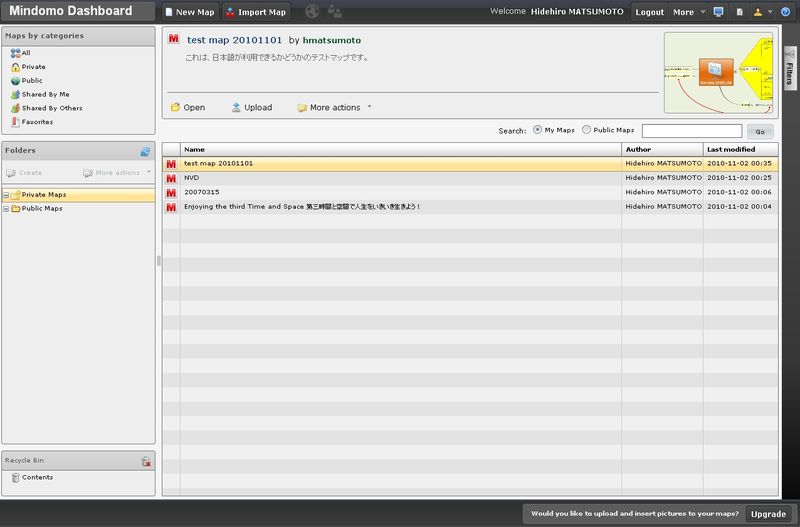Click the map preview thumbnail

point(718,73)
